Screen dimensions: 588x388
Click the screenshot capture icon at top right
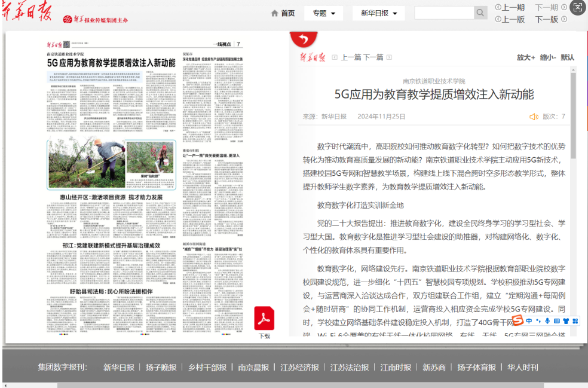coord(577,7)
